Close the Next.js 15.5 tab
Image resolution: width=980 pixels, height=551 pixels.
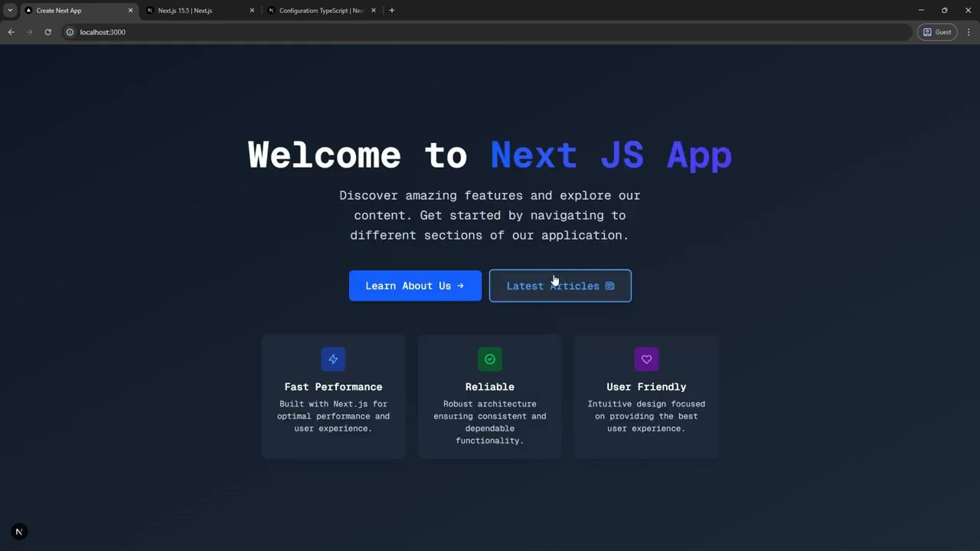click(252, 11)
